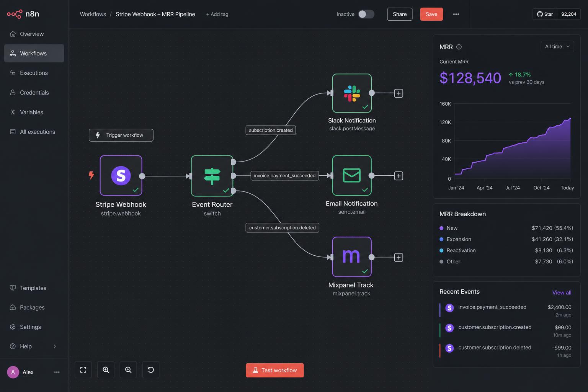This screenshot has height=392, width=588.
Task: Open Templates in sidebar
Action: click(34, 288)
